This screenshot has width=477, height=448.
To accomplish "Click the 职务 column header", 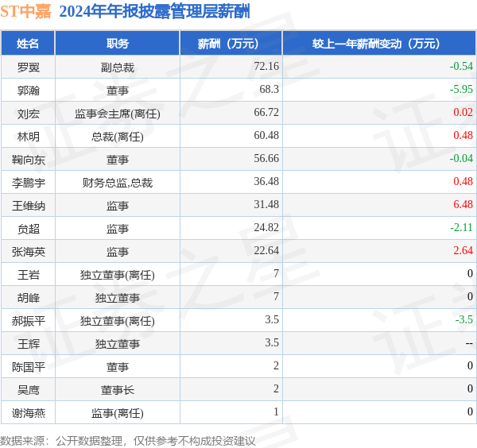I will [118, 44].
